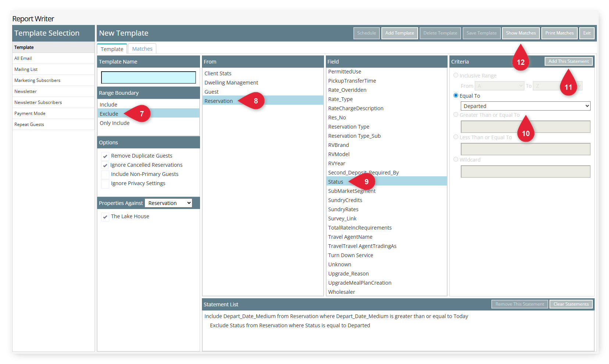Select the Rate_Type field

[x=387, y=99]
